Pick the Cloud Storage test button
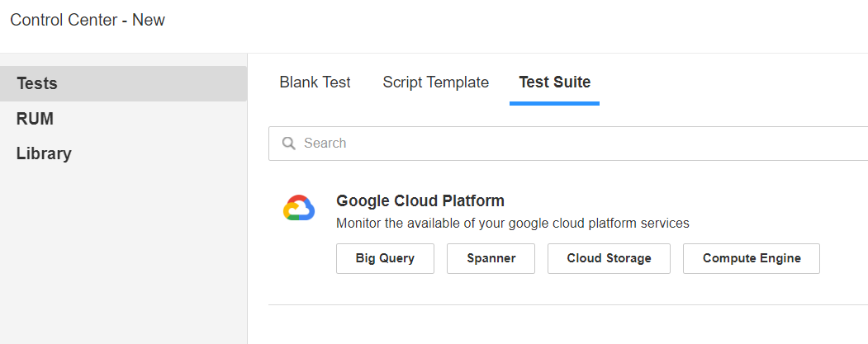This screenshot has height=344, width=868. coord(609,258)
